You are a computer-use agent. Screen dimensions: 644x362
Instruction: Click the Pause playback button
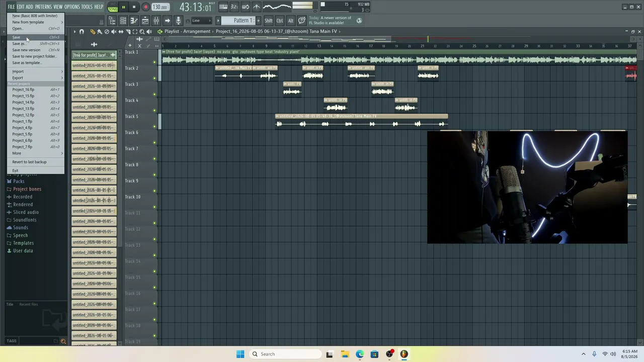click(123, 8)
